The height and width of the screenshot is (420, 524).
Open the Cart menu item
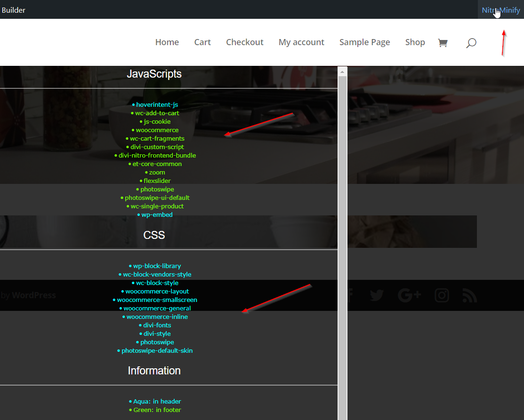coord(202,42)
